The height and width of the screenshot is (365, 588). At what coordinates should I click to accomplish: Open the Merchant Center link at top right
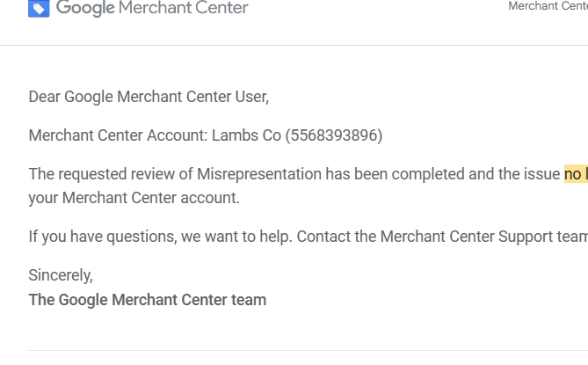click(x=548, y=6)
